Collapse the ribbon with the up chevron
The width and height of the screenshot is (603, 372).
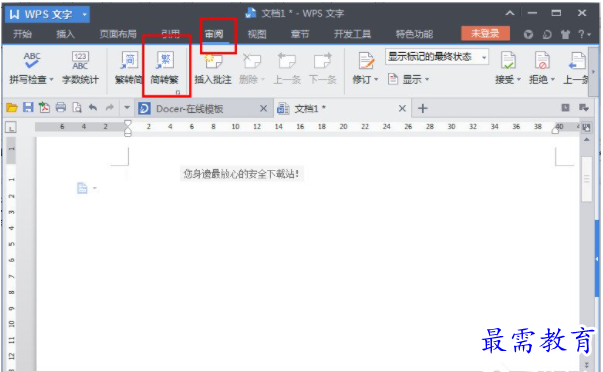click(x=510, y=13)
